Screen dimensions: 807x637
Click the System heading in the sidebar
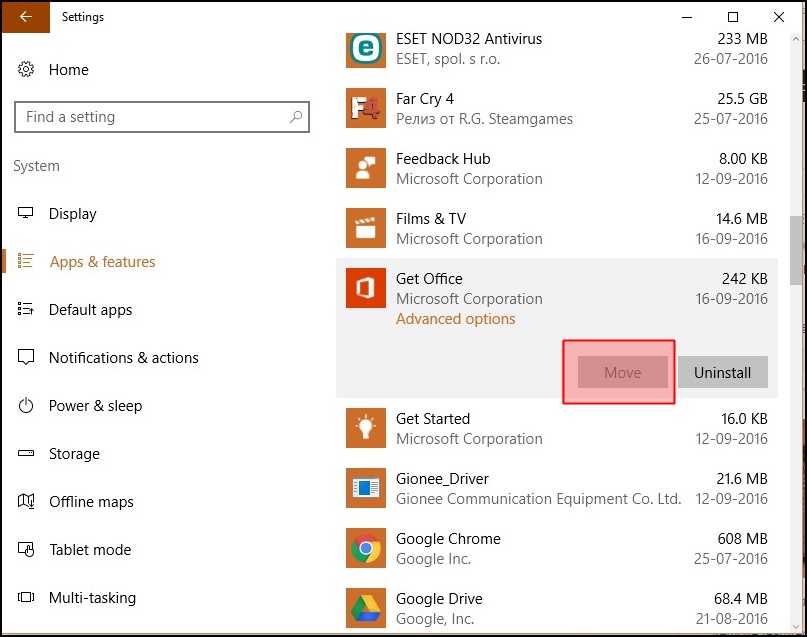point(37,166)
